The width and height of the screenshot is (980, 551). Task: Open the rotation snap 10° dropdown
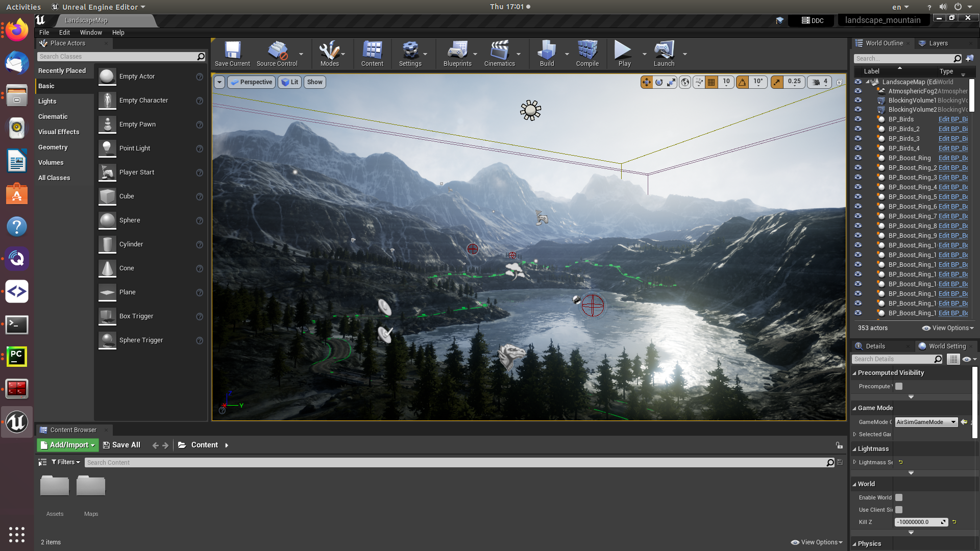(758, 82)
